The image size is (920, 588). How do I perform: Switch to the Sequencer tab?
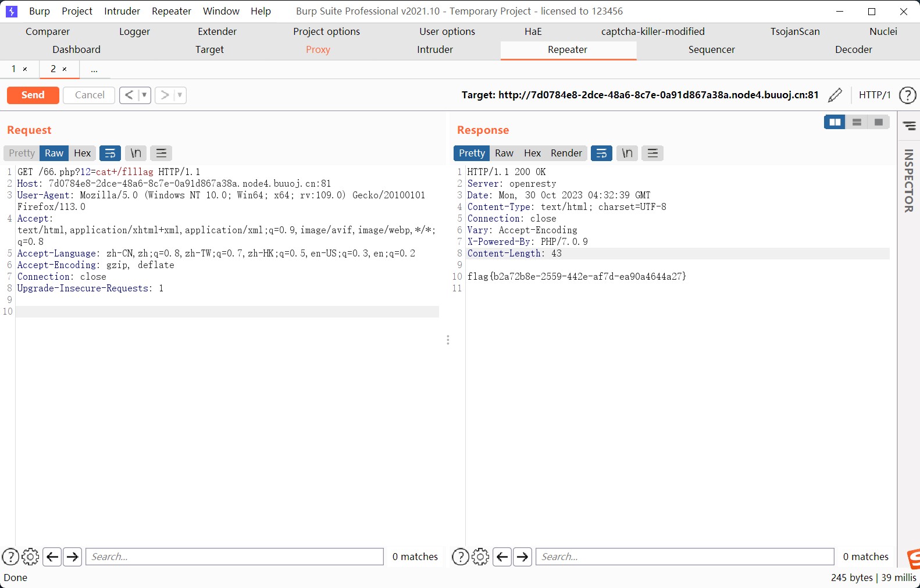click(x=712, y=49)
